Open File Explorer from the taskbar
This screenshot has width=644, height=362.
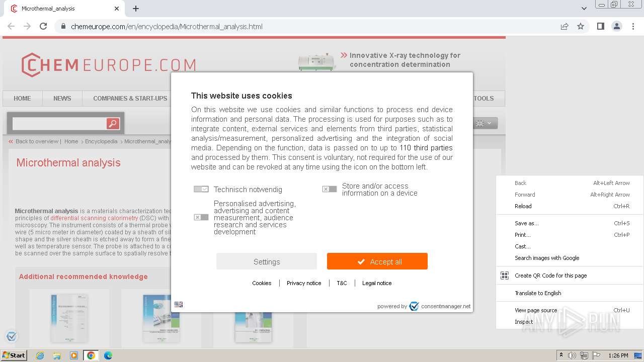(57, 355)
